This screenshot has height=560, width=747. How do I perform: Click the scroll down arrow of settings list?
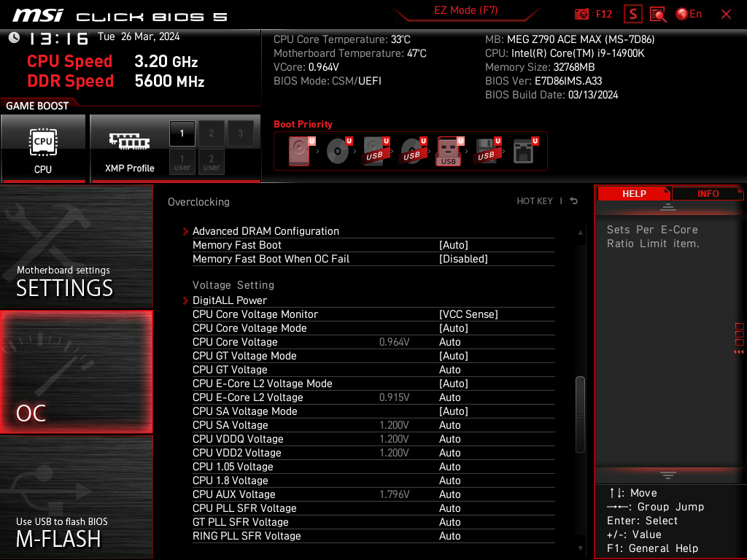pyautogui.click(x=580, y=548)
